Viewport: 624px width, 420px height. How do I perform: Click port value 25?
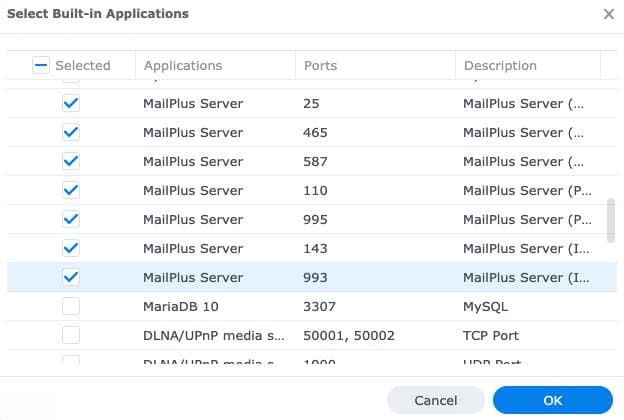(x=311, y=104)
